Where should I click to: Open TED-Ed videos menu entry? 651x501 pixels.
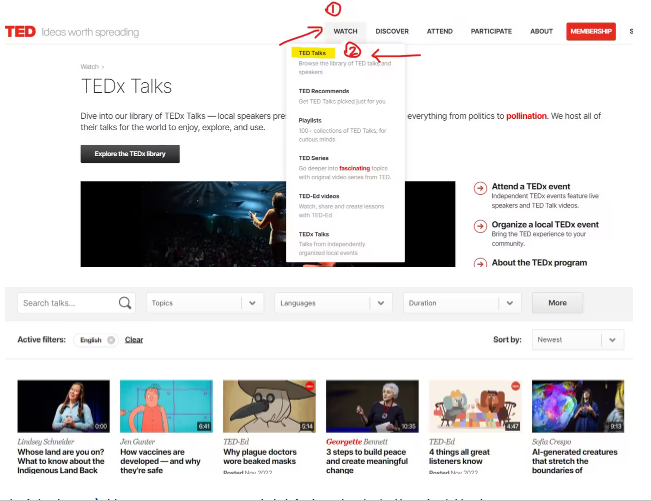point(319,196)
